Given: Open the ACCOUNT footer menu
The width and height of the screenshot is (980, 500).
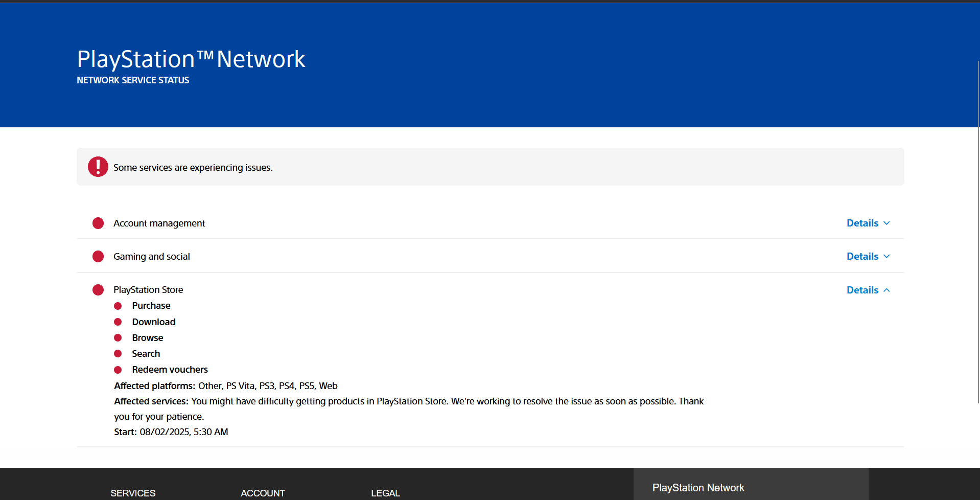Looking at the screenshot, I should 263,493.
